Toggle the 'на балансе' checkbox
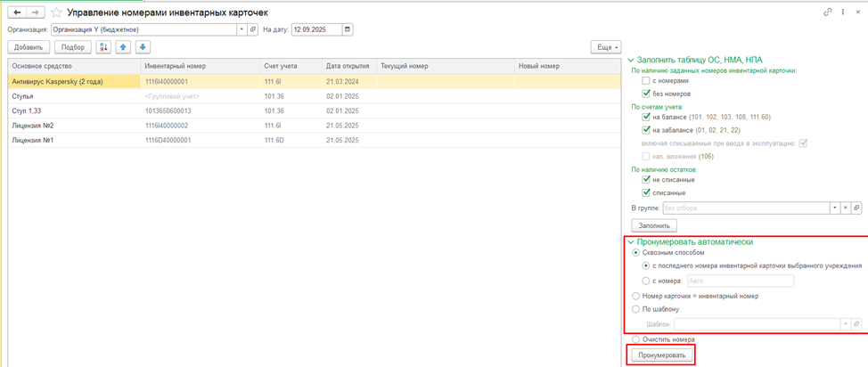This screenshot has width=868, height=367. point(645,118)
